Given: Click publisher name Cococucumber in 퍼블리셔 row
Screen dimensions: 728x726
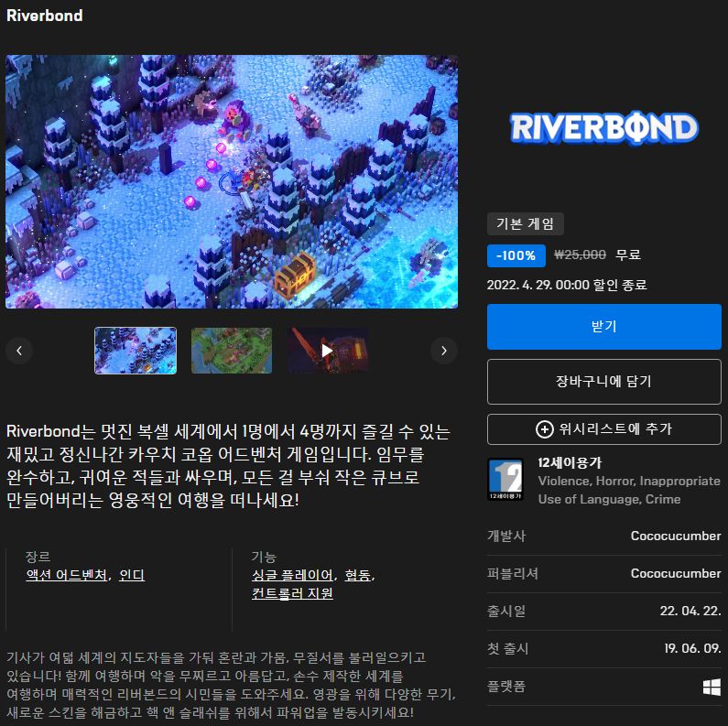Looking at the screenshot, I should [x=676, y=573].
